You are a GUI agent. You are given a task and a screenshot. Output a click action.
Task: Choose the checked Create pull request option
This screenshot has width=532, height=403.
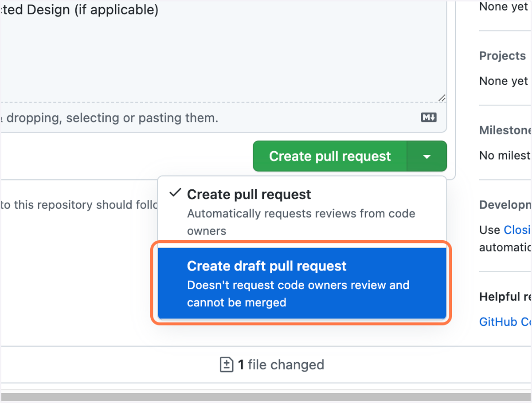tap(302, 212)
